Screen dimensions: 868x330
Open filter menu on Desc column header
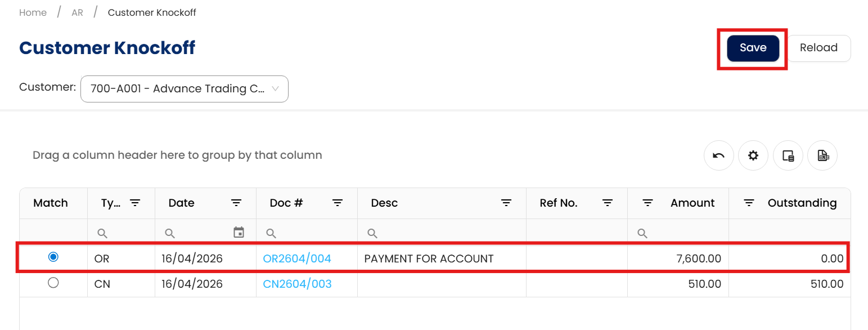(x=506, y=203)
